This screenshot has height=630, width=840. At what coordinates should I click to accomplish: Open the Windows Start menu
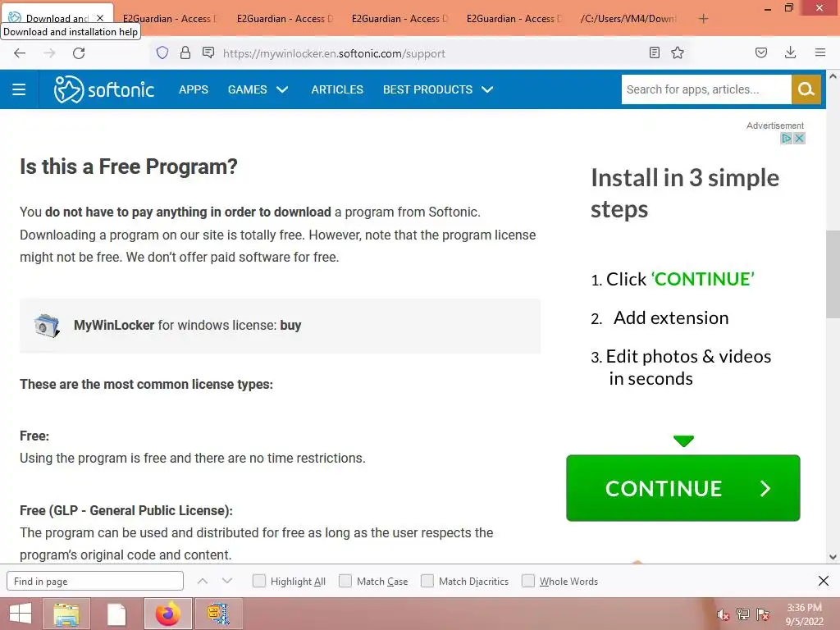pyautogui.click(x=21, y=614)
